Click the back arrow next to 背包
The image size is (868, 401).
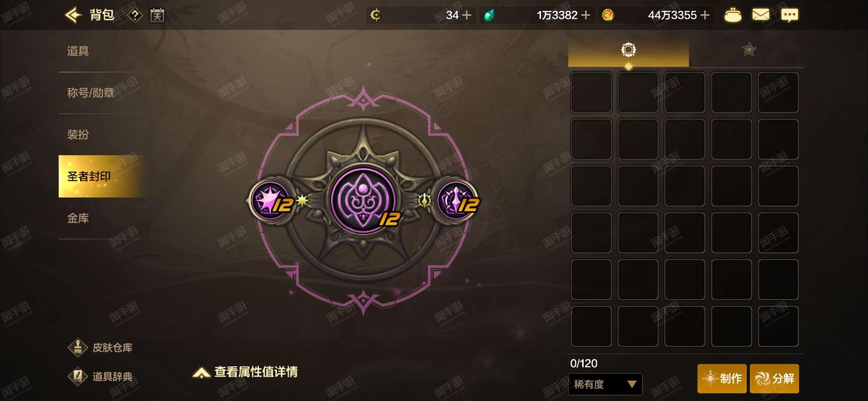click(73, 15)
